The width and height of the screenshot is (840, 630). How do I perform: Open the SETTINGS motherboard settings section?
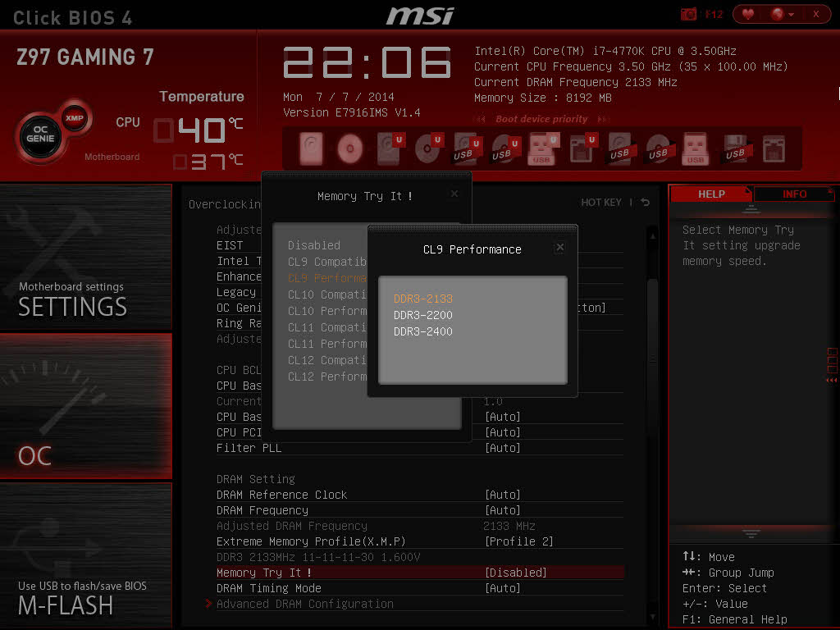point(85,257)
